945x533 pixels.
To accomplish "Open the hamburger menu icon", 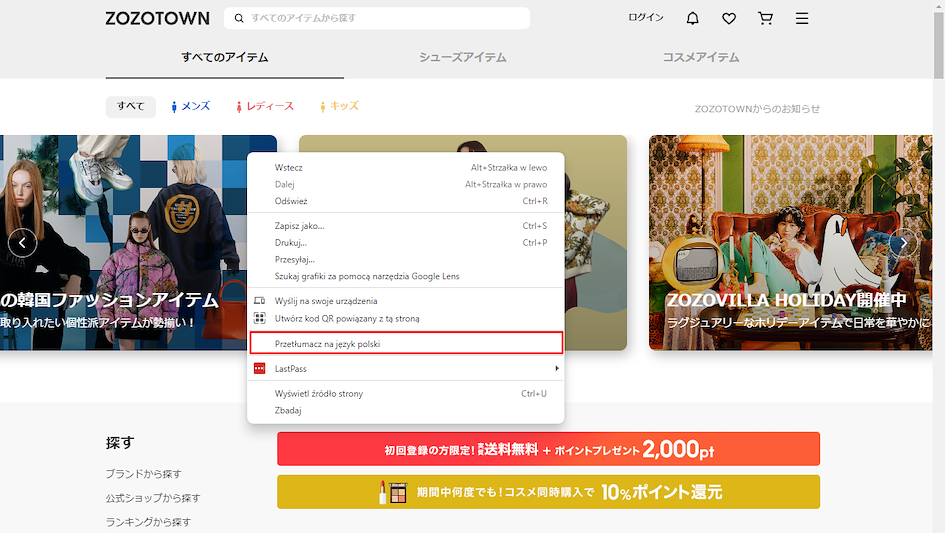I will [x=802, y=18].
